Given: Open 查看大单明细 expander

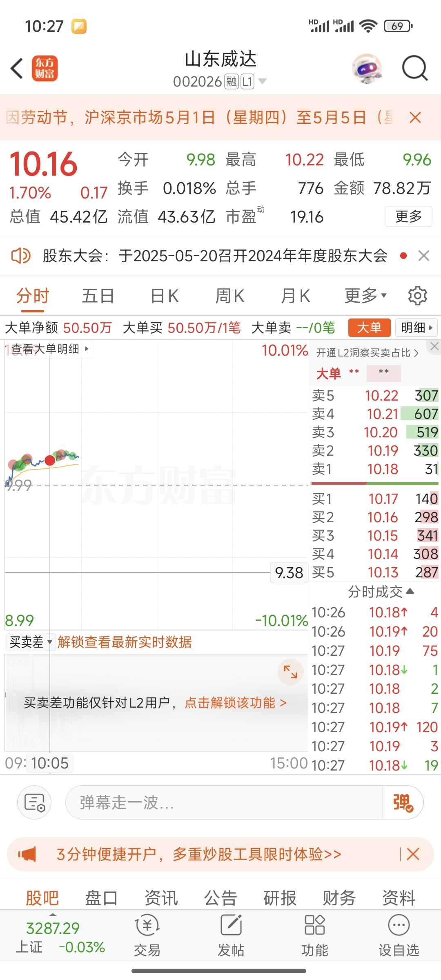Looking at the screenshot, I should (50, 349).
